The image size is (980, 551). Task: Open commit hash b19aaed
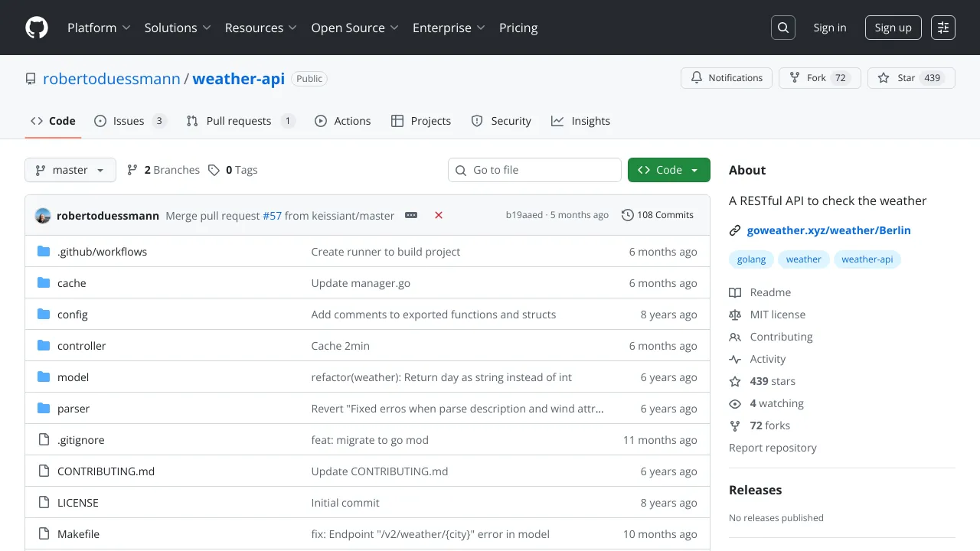click(x=524, y=215)
